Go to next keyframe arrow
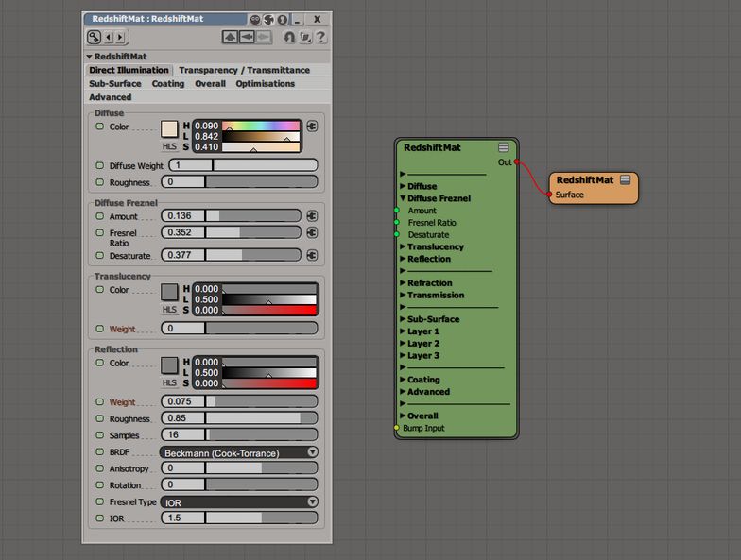 120,37
